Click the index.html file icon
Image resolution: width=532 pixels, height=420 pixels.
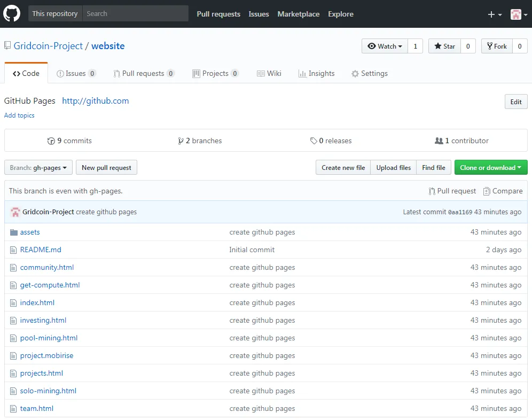point(13,303)
